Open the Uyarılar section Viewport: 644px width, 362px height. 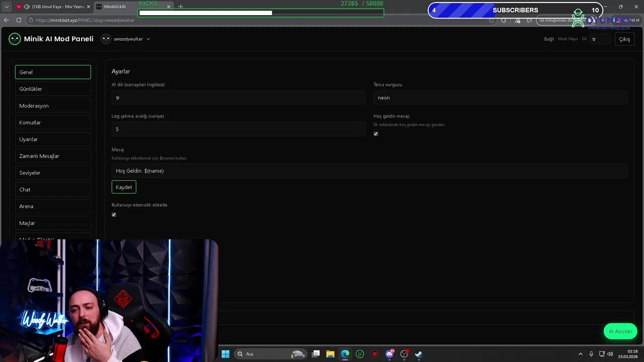53,139
